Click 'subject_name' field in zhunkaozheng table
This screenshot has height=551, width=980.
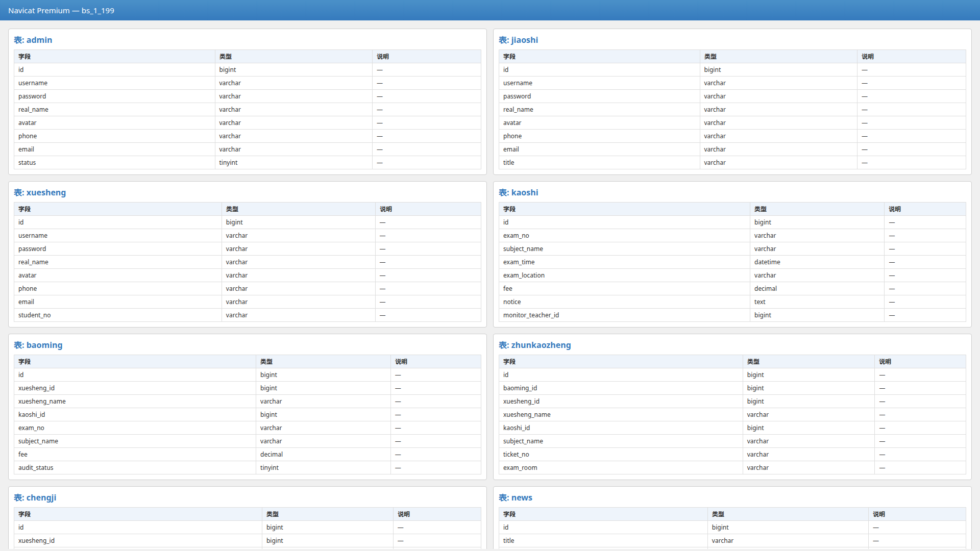523,441
